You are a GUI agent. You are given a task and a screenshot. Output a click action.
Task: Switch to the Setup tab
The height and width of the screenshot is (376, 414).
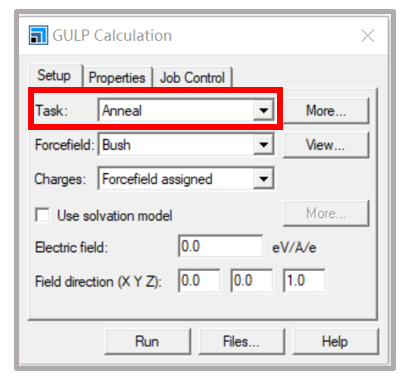click(54, 76)
